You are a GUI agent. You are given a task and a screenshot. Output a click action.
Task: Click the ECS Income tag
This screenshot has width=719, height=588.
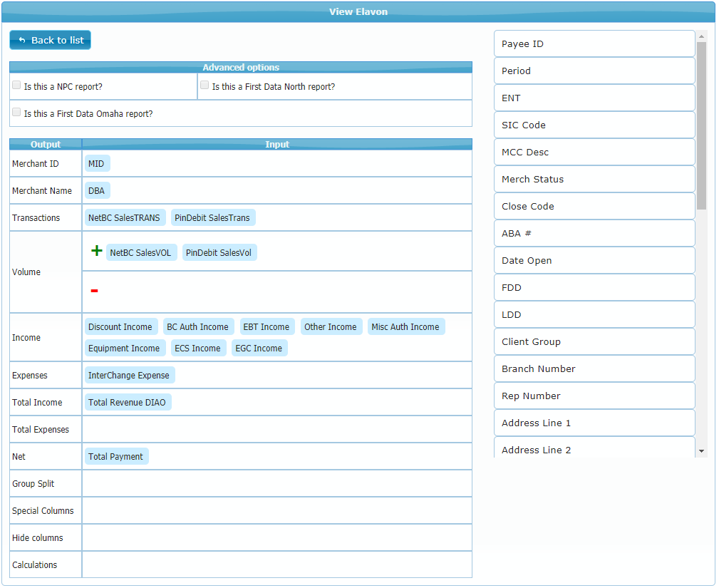coord(197,349)
